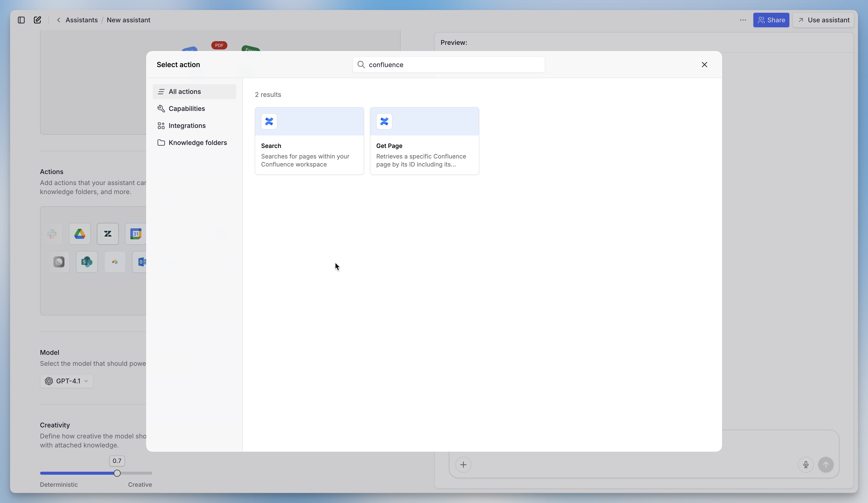Screen dimensions: 868x503
Task: Click the send arrow button in preview
Action: point(826,465)
